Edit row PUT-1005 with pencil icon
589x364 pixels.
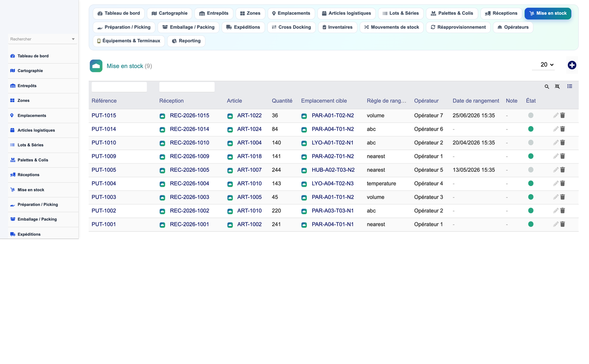556,170
